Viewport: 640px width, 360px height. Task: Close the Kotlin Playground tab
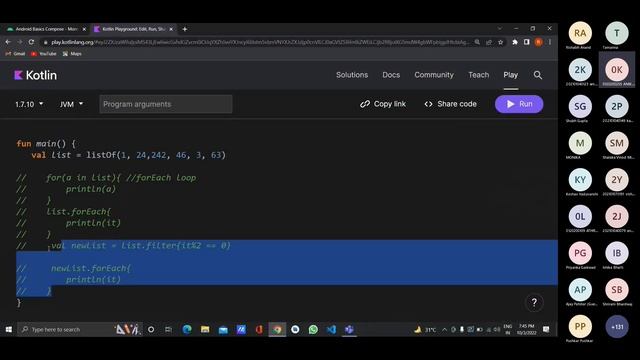171,29
